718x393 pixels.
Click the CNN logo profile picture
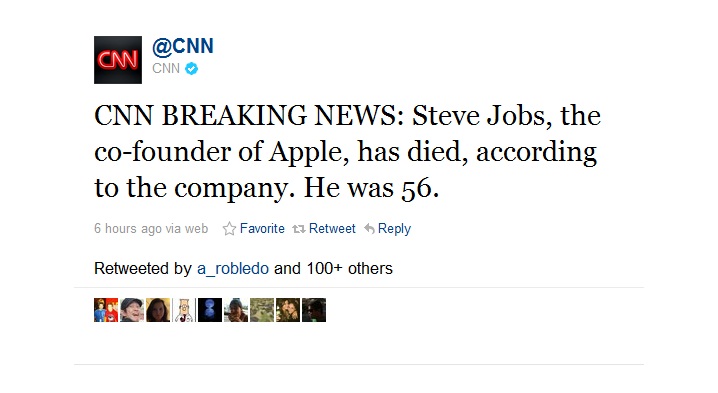tap(118, 60)
